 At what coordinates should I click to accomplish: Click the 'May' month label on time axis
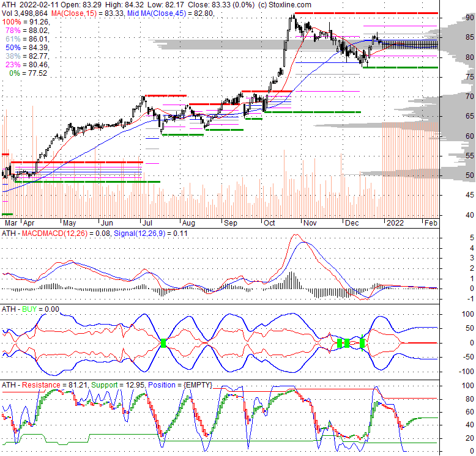tap(69, 223)
